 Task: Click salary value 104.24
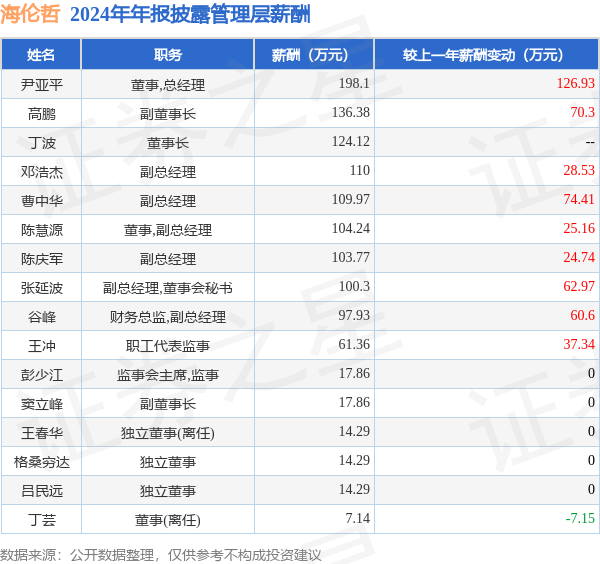(x=351, y=228)
